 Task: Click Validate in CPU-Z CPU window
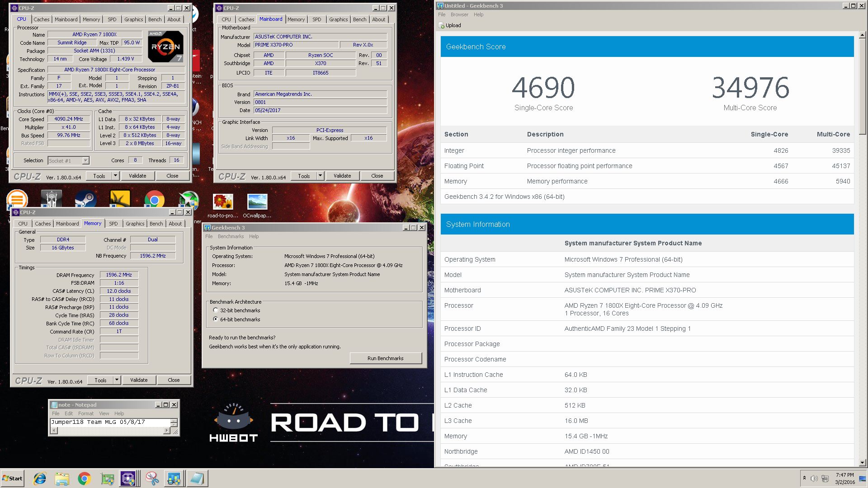pos(137,176)
